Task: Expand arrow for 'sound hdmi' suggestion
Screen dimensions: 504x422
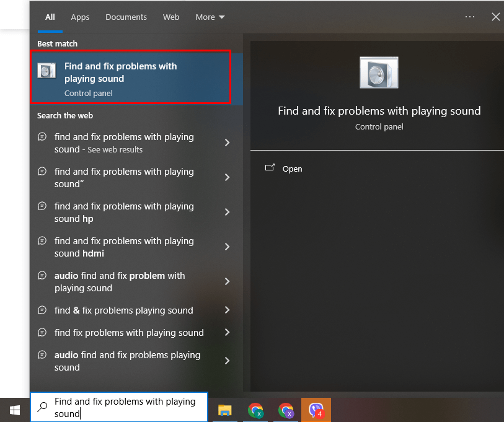Action: [x=228, y=247]
